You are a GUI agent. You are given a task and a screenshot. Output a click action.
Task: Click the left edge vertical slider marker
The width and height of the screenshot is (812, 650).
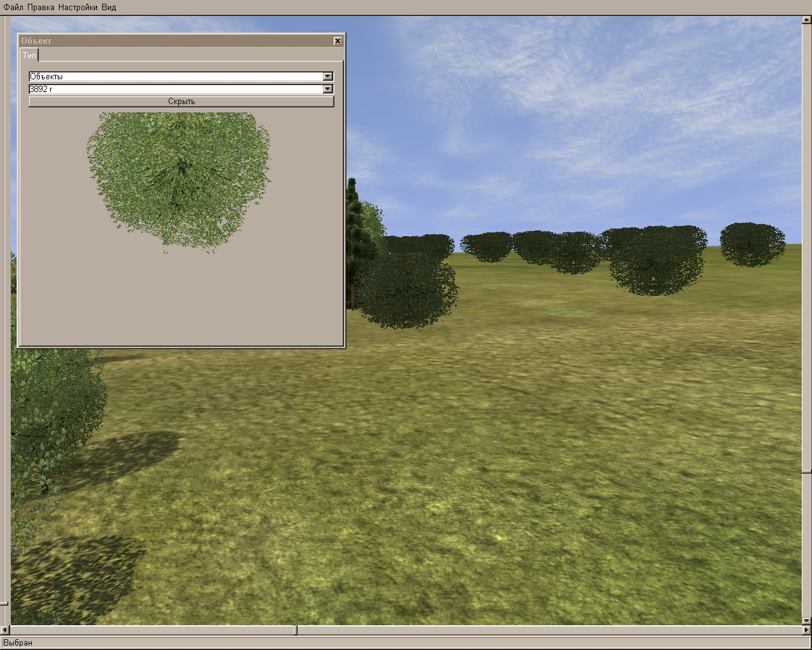coord(4,604)
